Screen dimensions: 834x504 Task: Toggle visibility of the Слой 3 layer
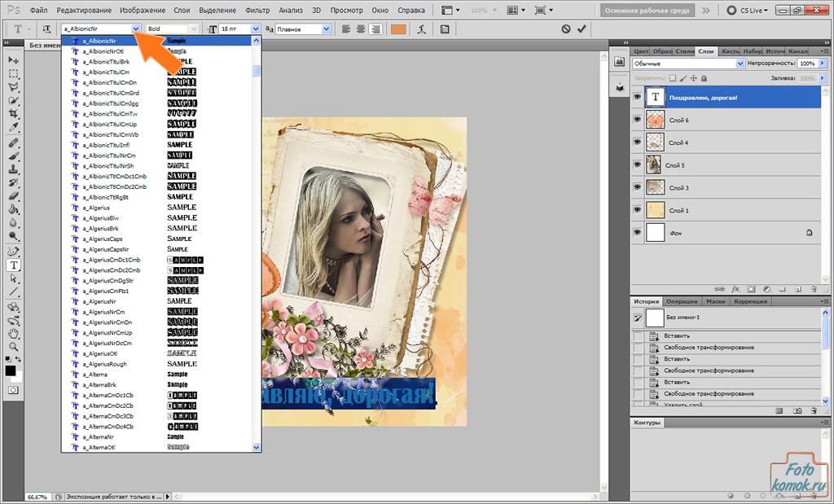click(x=638, y=187)
